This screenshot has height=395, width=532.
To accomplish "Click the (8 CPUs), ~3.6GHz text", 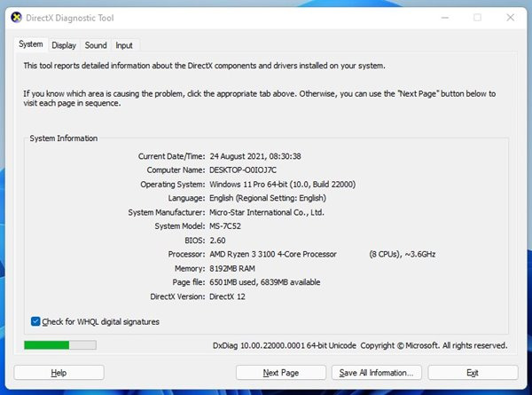I will tap(402, 254).
